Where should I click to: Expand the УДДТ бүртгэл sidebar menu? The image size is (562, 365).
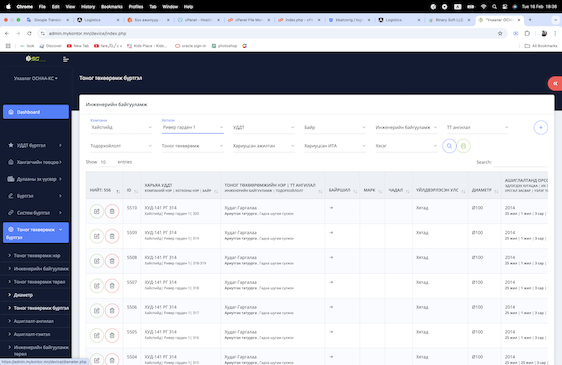pos(35,145)
